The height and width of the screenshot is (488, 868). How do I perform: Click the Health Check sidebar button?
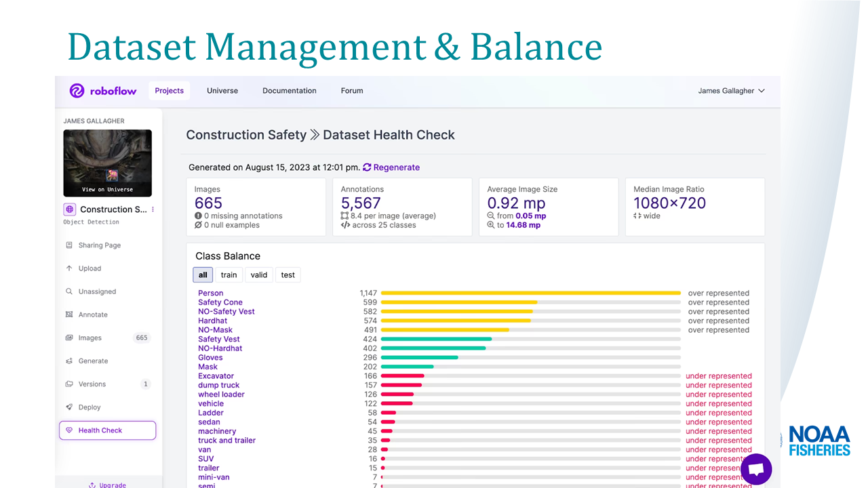tap(107, 430)
